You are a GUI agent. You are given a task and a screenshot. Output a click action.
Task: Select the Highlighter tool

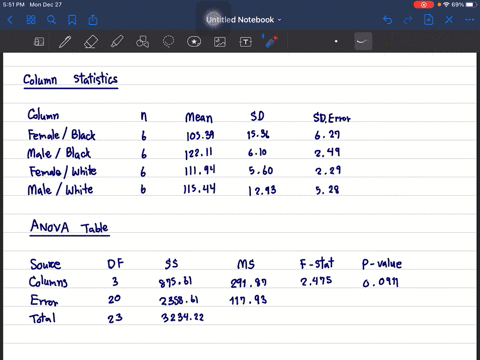(117, 42)
